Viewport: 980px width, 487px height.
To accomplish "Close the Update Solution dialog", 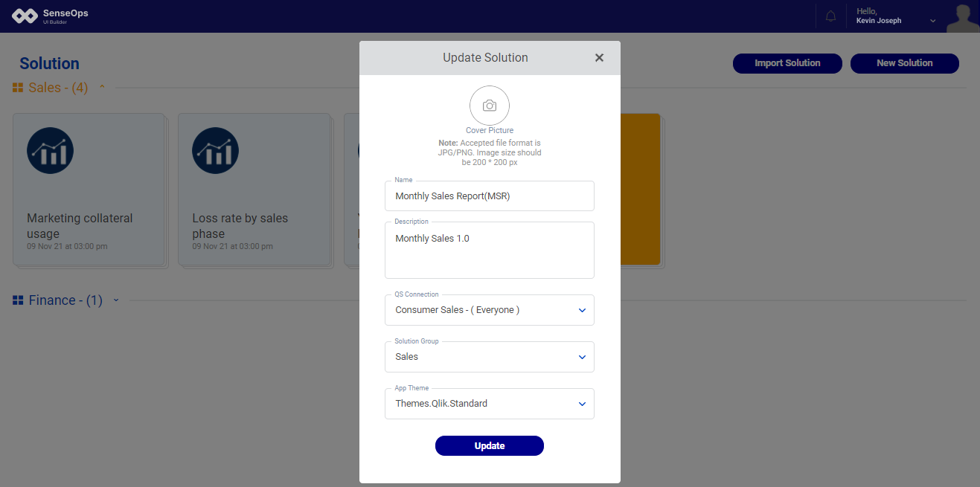I will coord(599,58).
